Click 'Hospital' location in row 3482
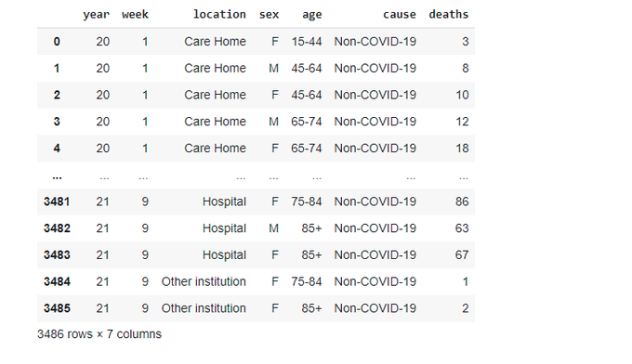 pyautogui.click(x=224, y=228)
